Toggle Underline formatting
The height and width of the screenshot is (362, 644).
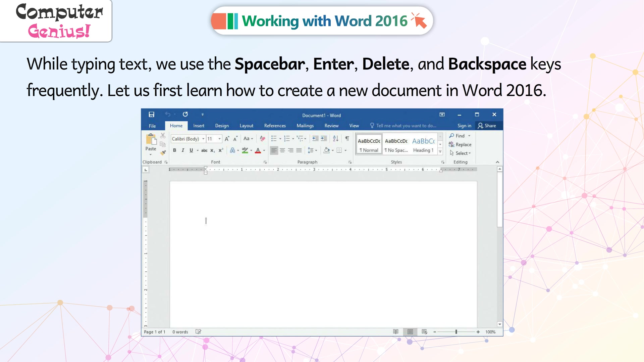191,150
